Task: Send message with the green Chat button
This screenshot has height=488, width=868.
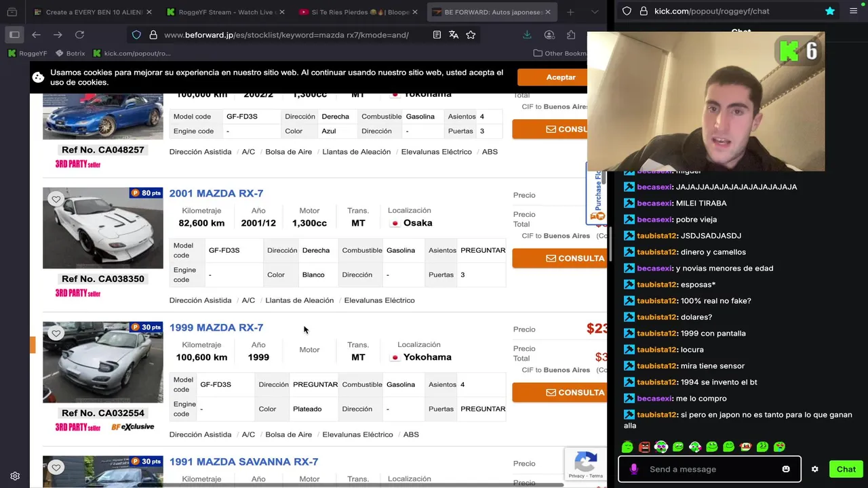Action: (x=846, y=469)
